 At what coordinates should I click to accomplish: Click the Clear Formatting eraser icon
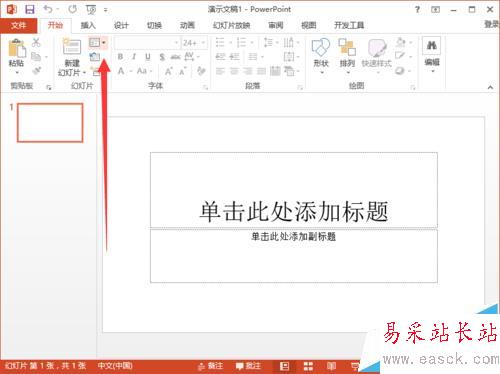(x=201, y=71)
